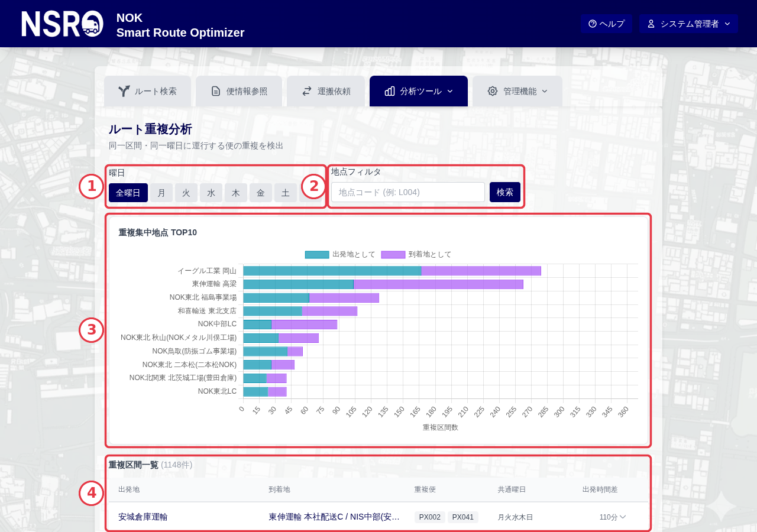The height and width of the screenshot is (532, 757).
Task: Click the 出発時間差 column header
Action: click(x=600, y=489)
